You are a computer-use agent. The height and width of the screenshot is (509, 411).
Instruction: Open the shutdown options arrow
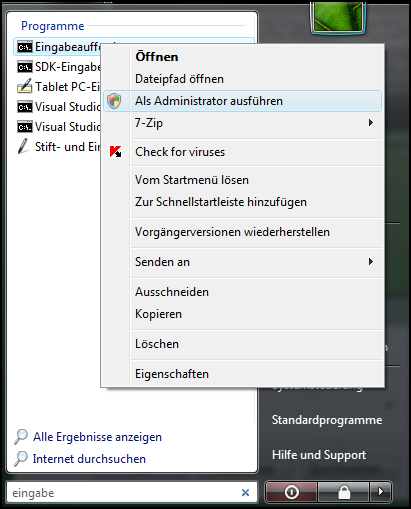tap(380, 492)
